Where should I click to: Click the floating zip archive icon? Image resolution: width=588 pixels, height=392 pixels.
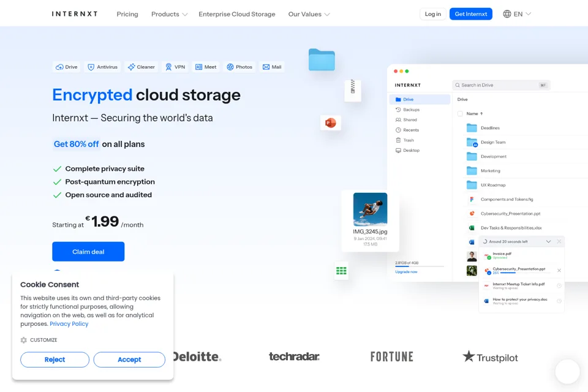tap(353, 90)
